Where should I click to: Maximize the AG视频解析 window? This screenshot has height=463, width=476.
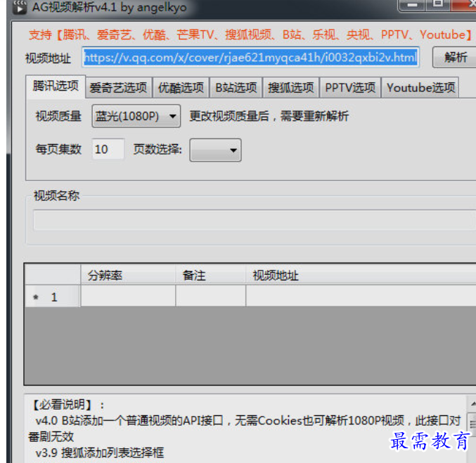(438, 4)
